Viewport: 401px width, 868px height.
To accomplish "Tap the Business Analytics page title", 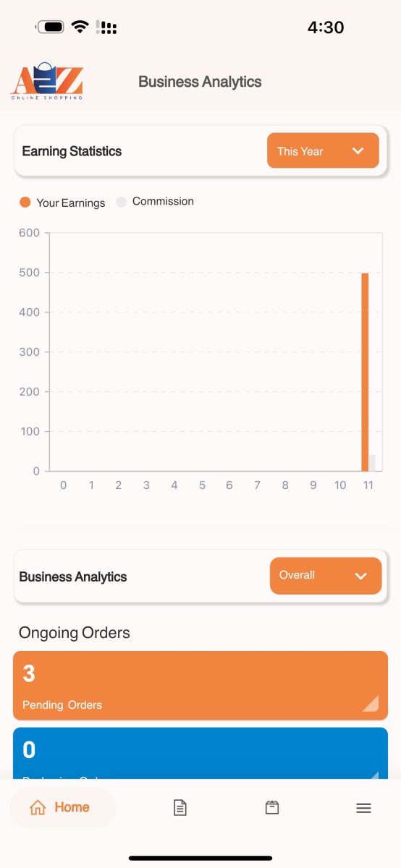I will [200, 82].
